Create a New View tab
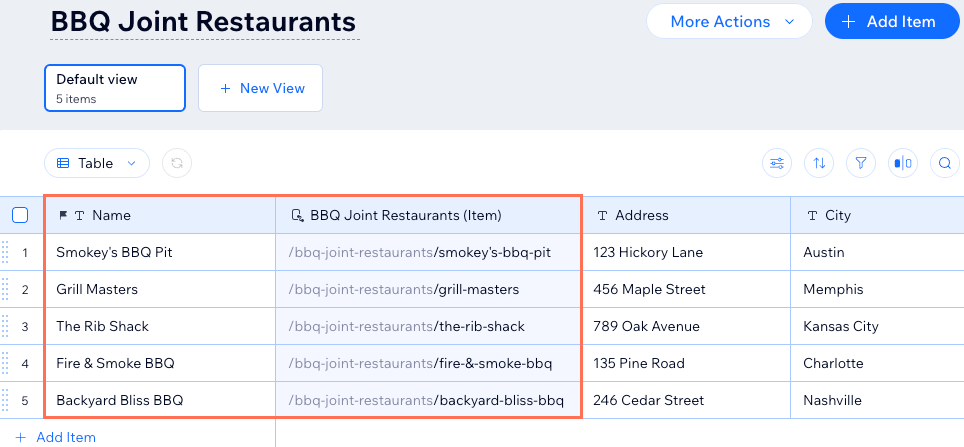The width and height of the screenshot is (964, 447). tap(260, 88)
